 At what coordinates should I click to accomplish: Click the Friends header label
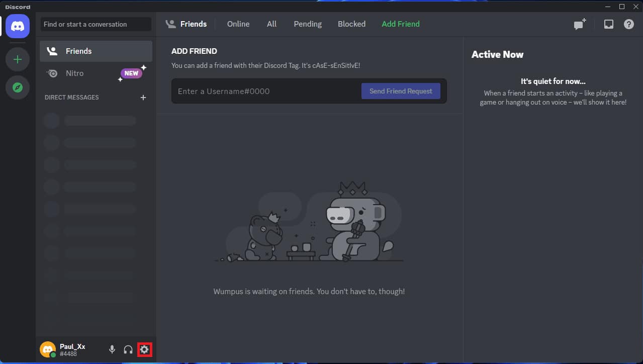click(x=194, y=24)
